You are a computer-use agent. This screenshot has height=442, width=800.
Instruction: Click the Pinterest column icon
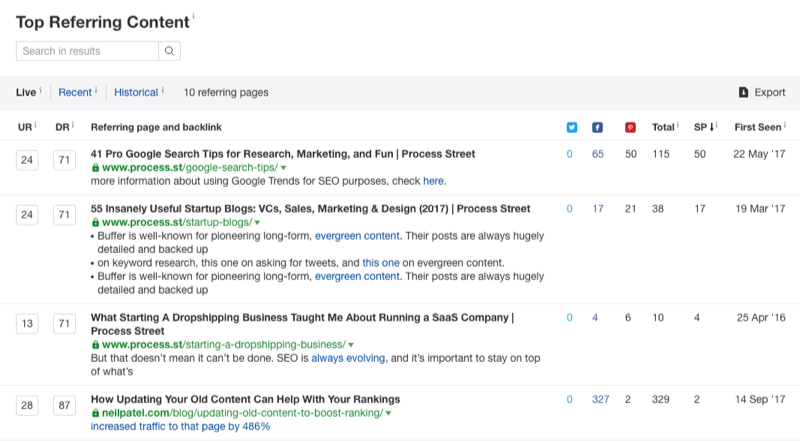(631, 128)
